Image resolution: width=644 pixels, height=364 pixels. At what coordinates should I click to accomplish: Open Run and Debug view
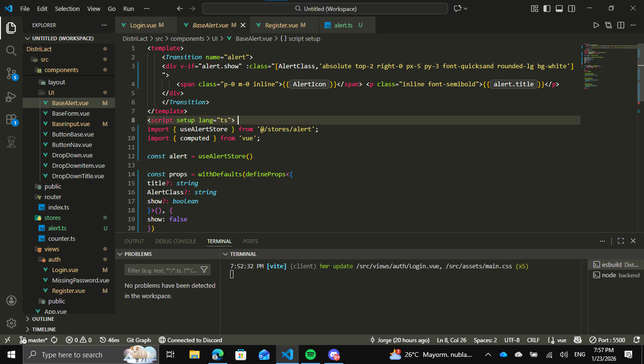(11, 97)
